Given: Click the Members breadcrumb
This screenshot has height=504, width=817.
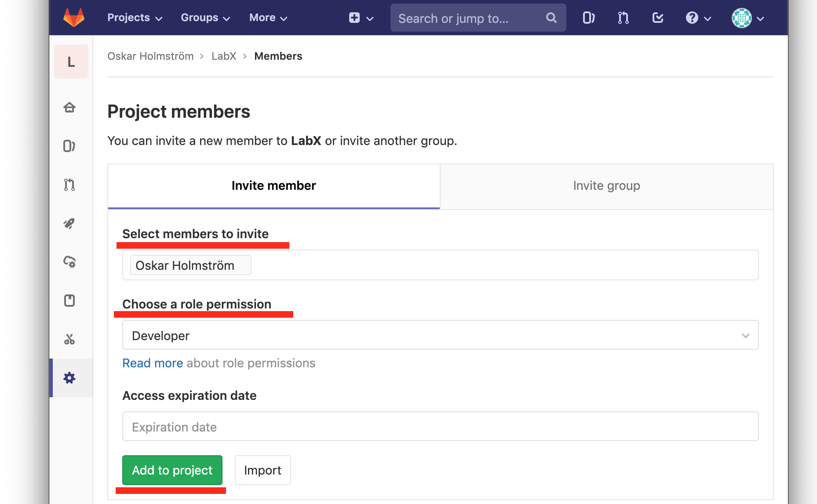Looking at the screenshot, I should pos(278,56).
